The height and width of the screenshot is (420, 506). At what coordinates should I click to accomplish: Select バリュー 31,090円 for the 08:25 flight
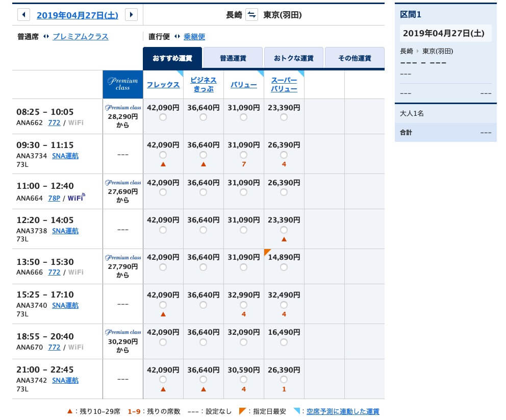[244, 117]
